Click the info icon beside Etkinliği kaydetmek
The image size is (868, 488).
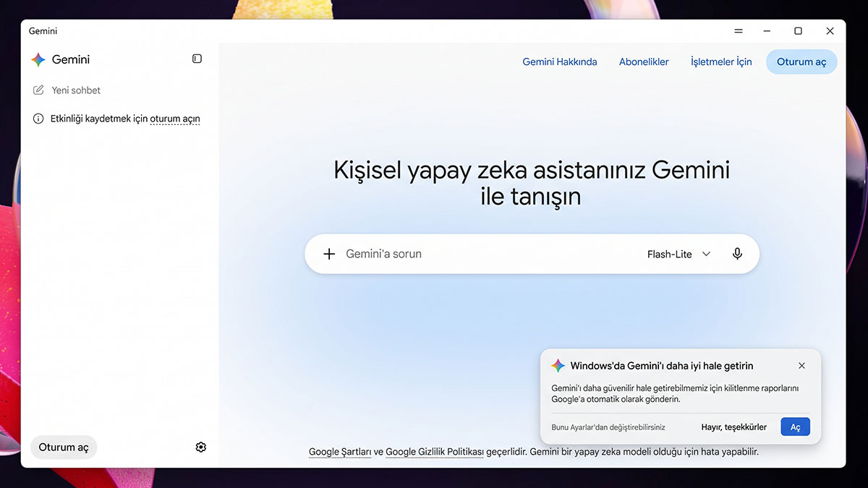pyautogui.click(x=38, y=119)
